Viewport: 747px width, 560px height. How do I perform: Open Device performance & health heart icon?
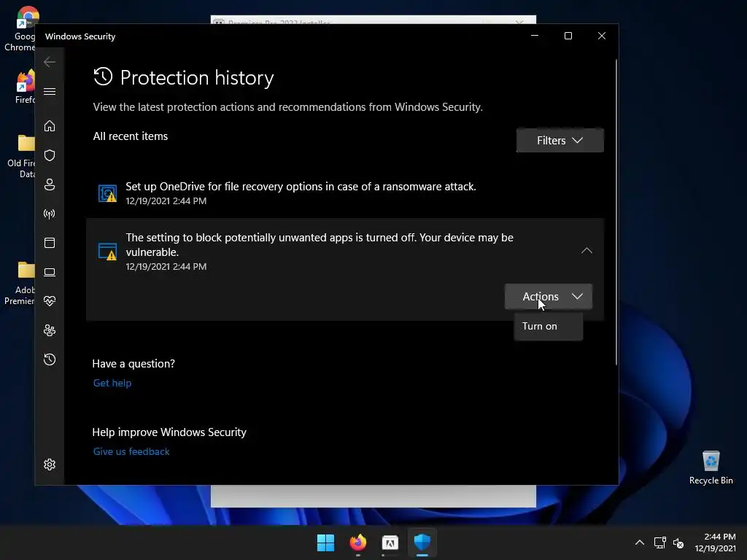[x=50, y=301]
